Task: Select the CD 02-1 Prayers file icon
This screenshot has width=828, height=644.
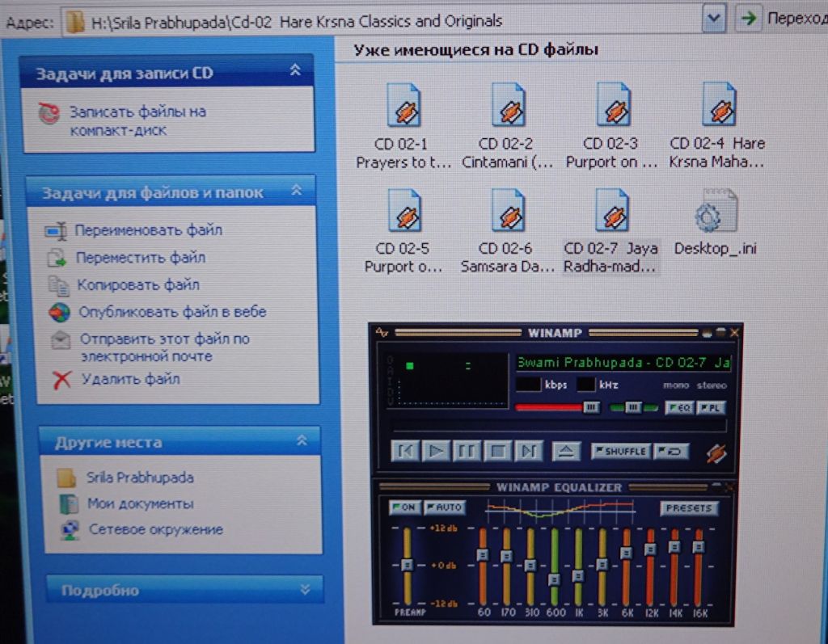Action: click(404, 106)
